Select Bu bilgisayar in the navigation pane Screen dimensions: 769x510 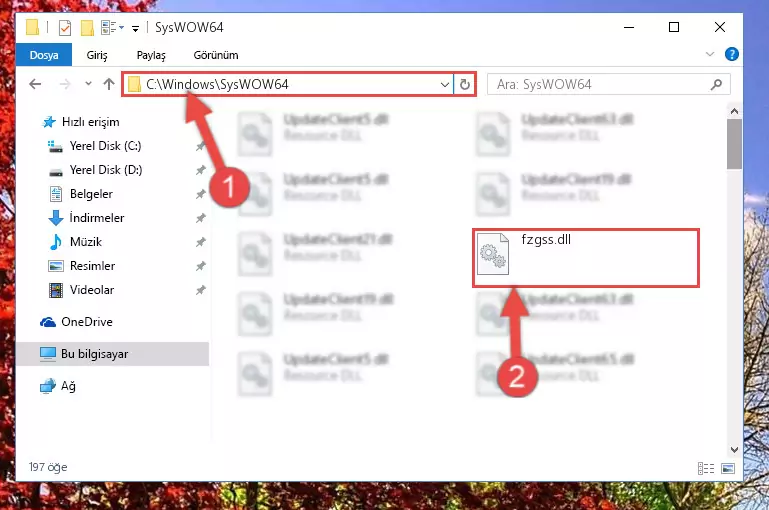tap(113, 354)
